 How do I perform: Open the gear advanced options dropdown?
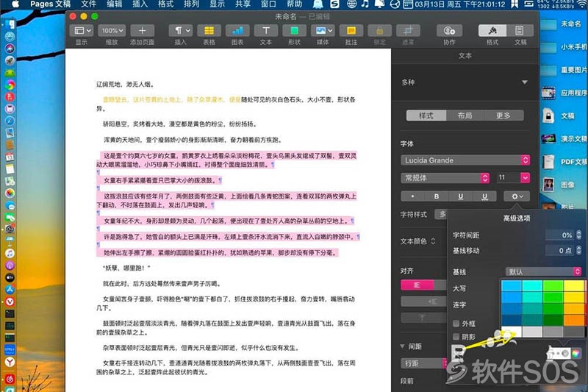[x=517, y=196]
